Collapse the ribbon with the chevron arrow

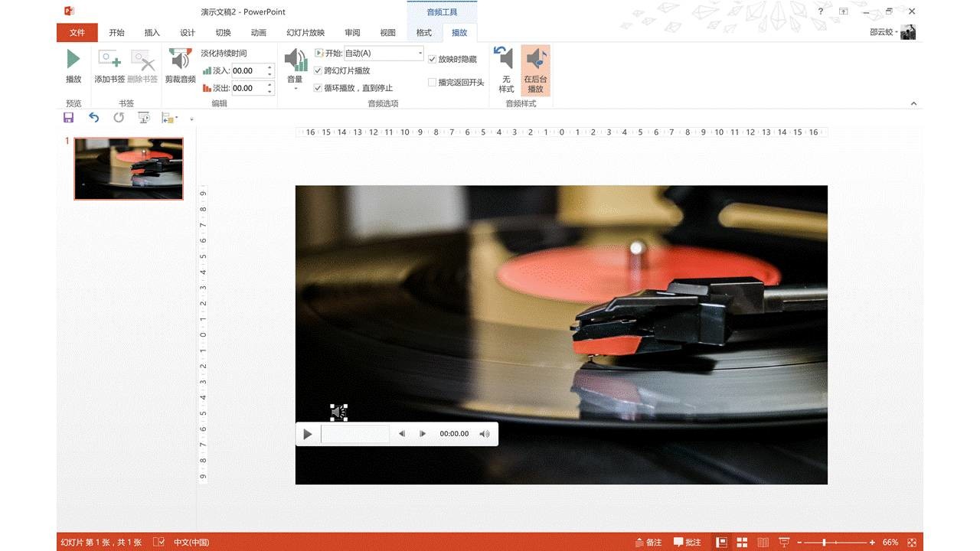[x=913, y=103]
